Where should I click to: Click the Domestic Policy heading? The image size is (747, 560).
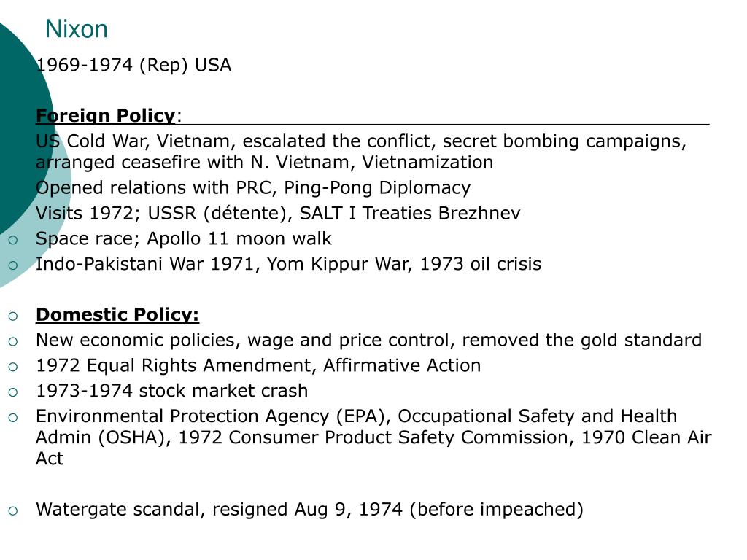click(117, 315)
